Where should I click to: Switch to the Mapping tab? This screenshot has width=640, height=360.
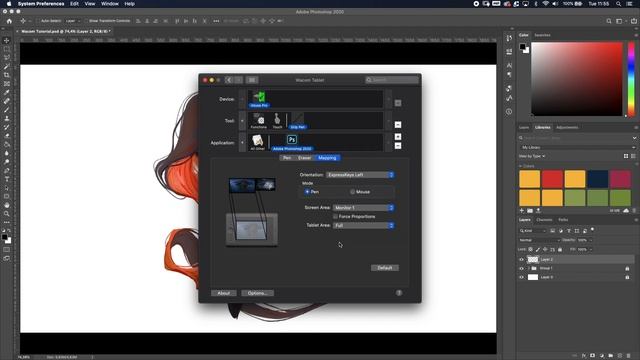327,158
